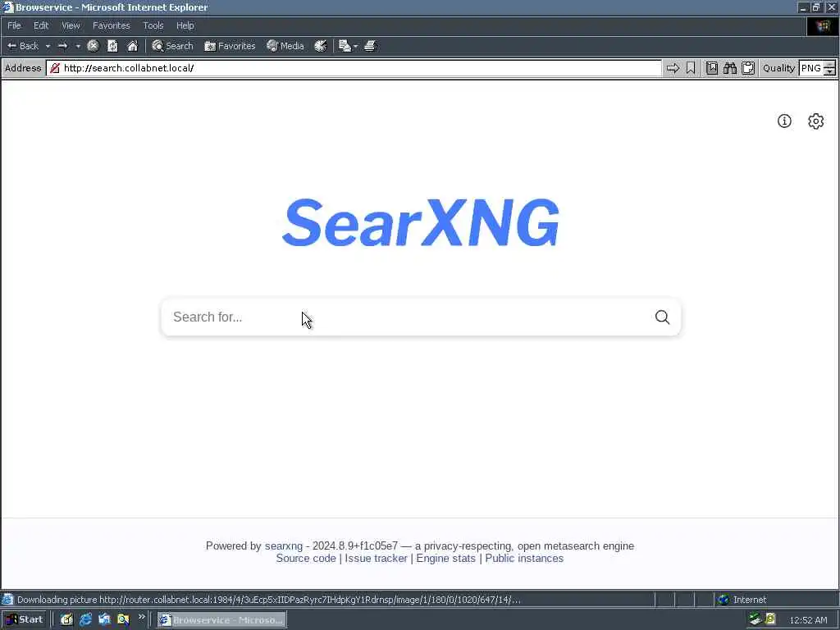The width and height of the screenshot is (840, 630).
Task: Open the Favorites menu
Action: [x=111, y=25]
